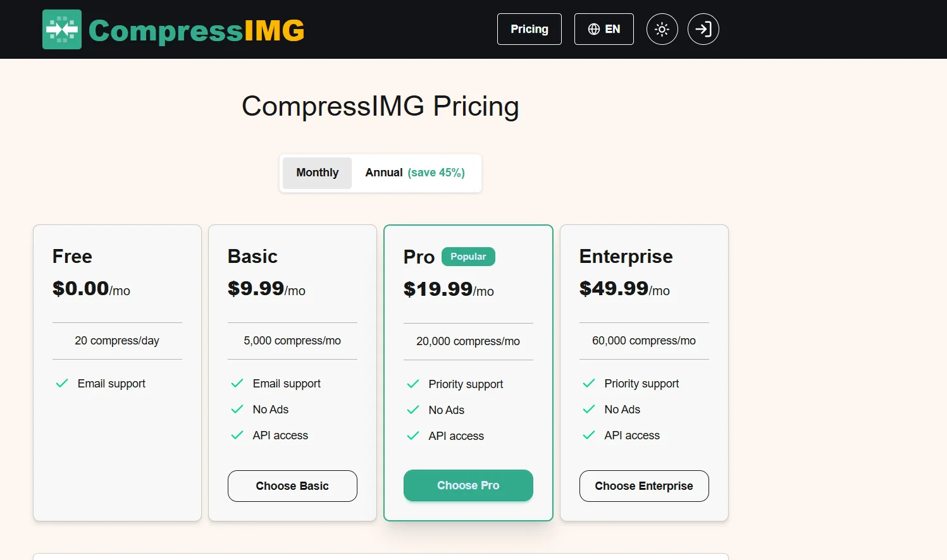
Task: Click the $49.99/mo Enterprise price
Action: tap(624, 289)
